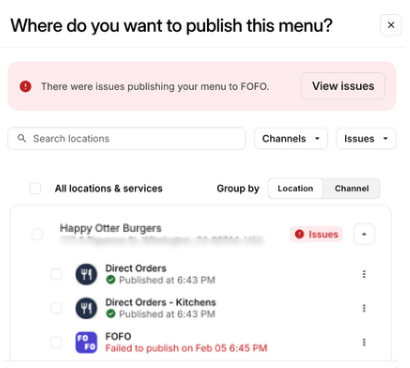Open the Issues filter dropdown

tap(366, 138)
